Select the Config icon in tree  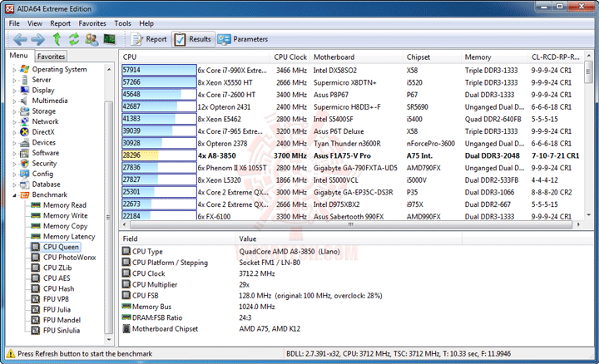(24, 174)
